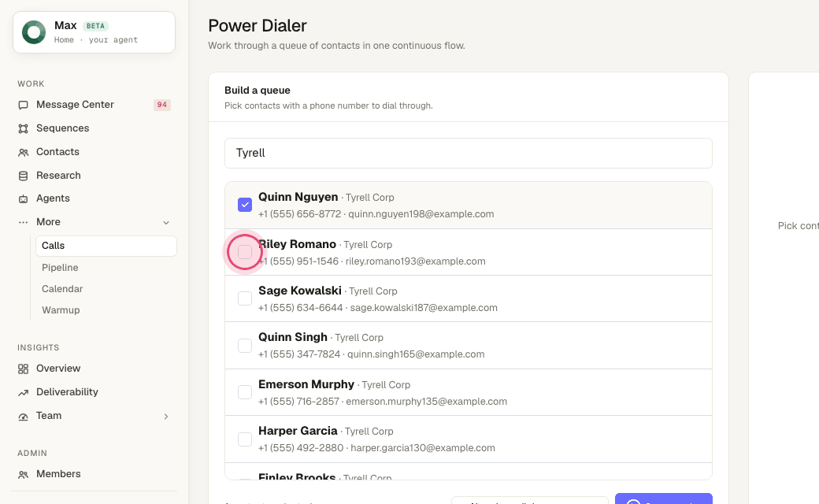Click the 94 unread badge on Message Center
The height and width of the screenshot is (504, 819).
click(162, 105)
